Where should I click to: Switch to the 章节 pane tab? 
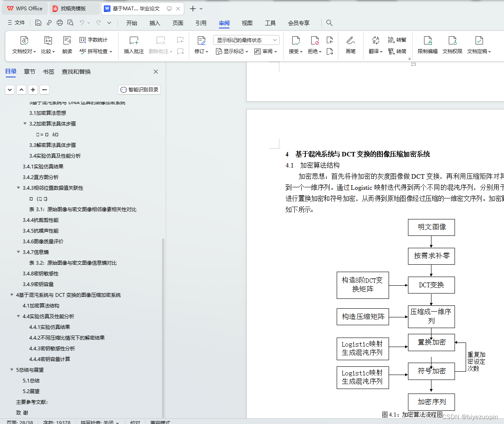(30, 72)
